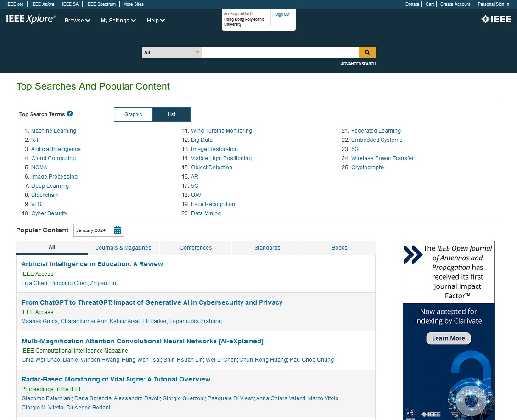The image size is (517, 420).
Task: Click the Personal Sign In link
Action: pos(494,4)
